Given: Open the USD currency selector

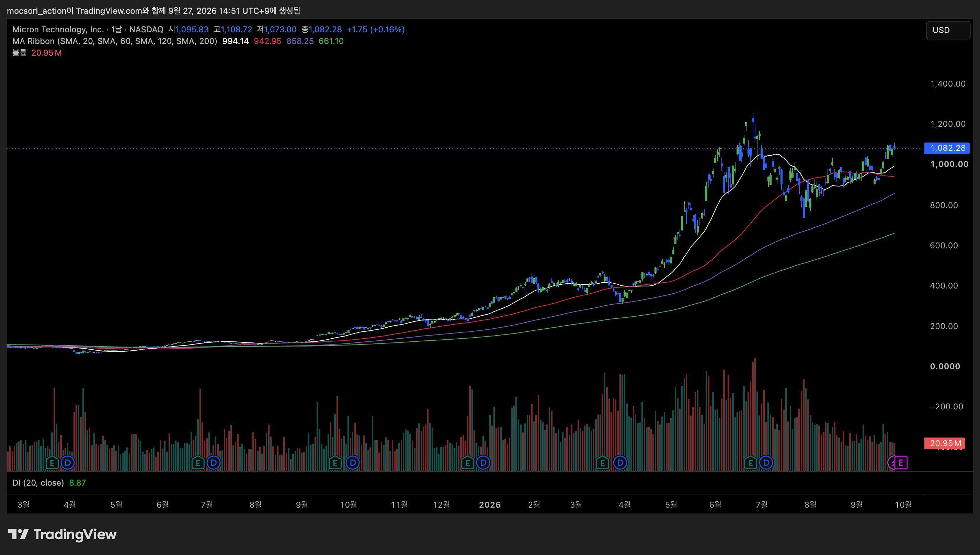Looking at the screenshot, I should [x=948, y=30].
